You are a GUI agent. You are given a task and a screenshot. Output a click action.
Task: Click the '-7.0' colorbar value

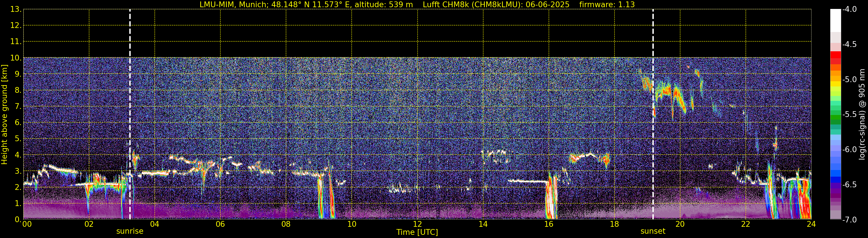point(850,220)
